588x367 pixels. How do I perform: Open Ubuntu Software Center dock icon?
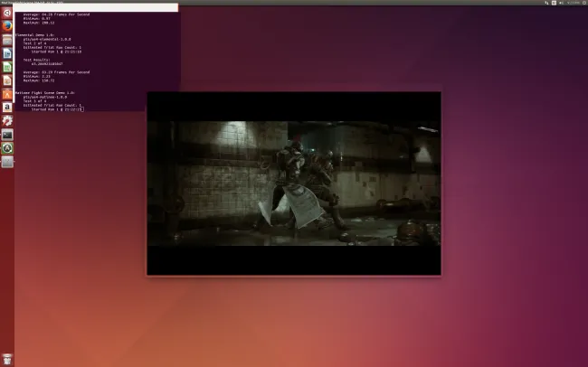[x=7, y=94]
